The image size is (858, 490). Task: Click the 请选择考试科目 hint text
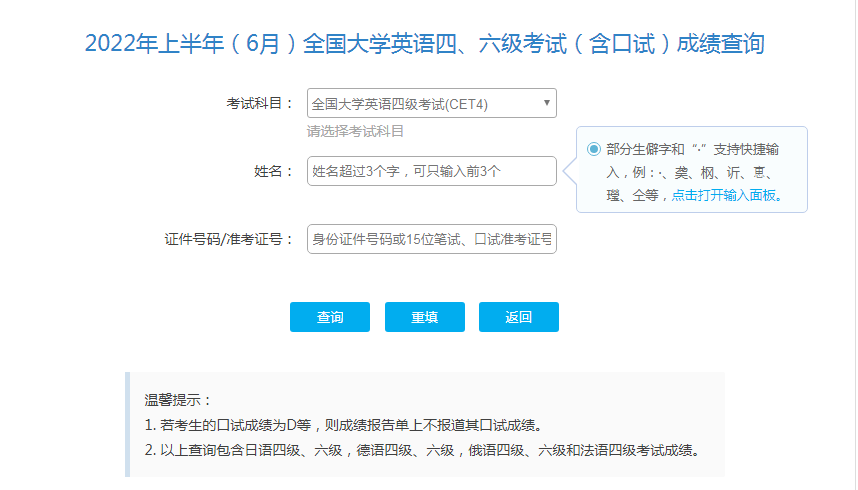355,131
